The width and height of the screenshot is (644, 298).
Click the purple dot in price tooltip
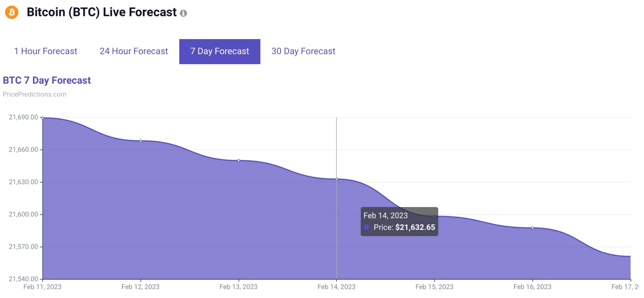366,227
